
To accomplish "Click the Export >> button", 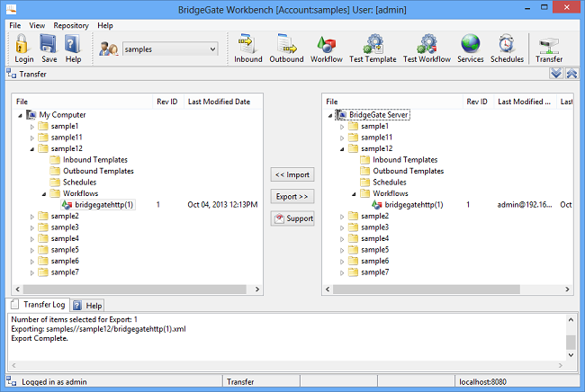I will (292, 196).
